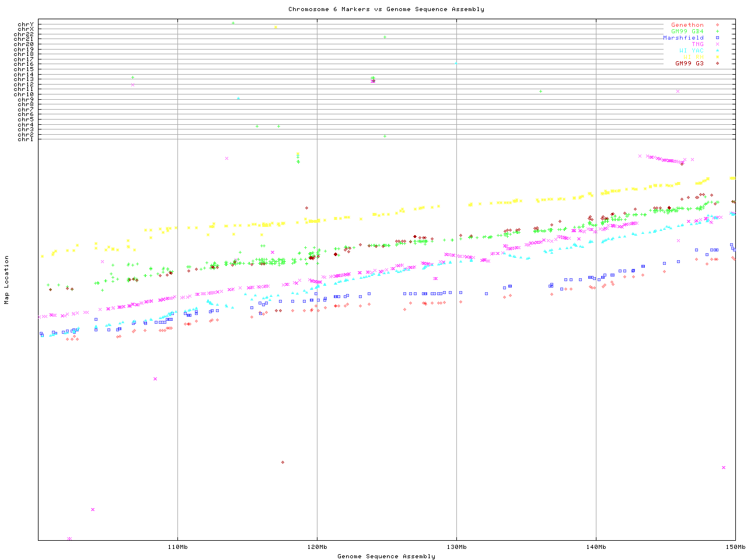The image size is (747, 560).
Task: Click the vertical Map Location axis title
Action: click(7, 279)
